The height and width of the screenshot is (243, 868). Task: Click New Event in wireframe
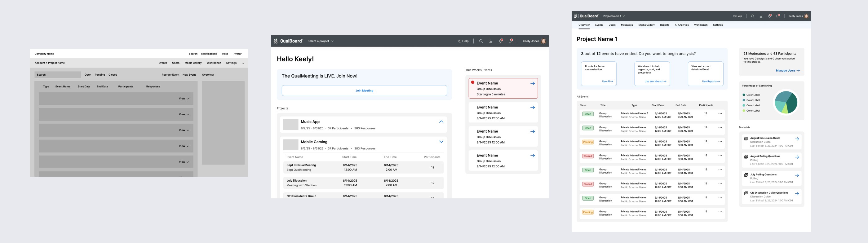(x=189, y=75)
